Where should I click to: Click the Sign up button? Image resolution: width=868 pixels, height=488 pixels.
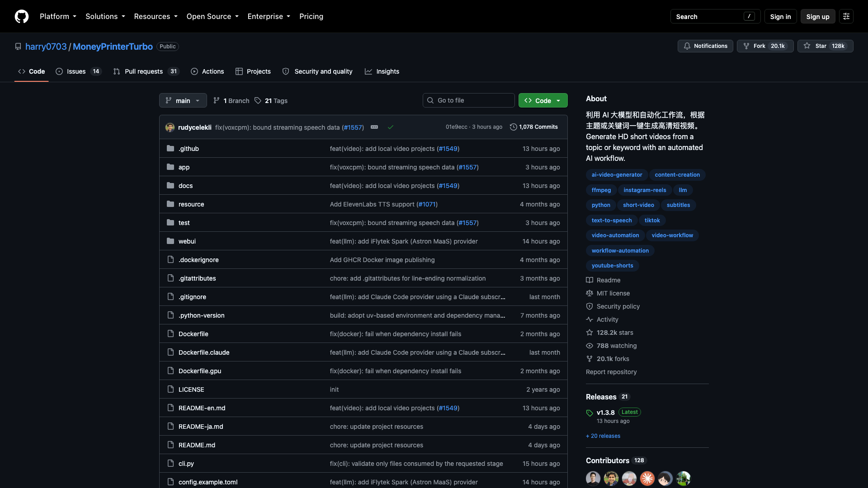818,16
